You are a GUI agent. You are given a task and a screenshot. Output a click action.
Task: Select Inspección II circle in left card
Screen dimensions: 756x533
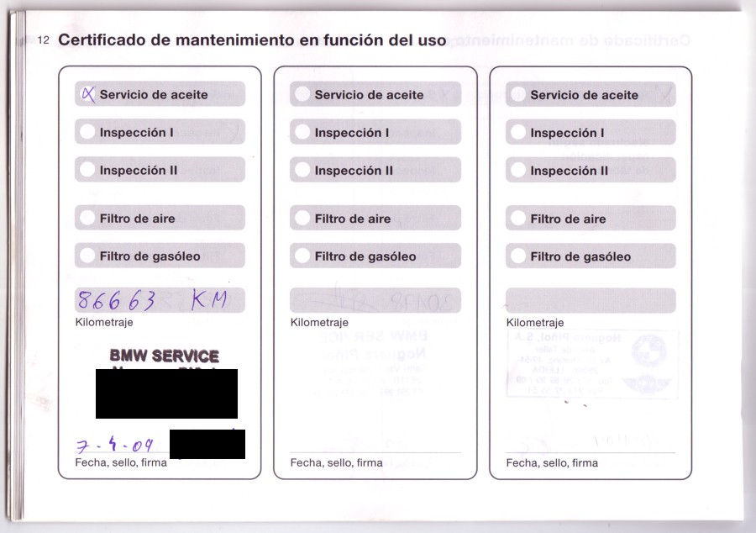pyautogui.click(x=87, y=170)
